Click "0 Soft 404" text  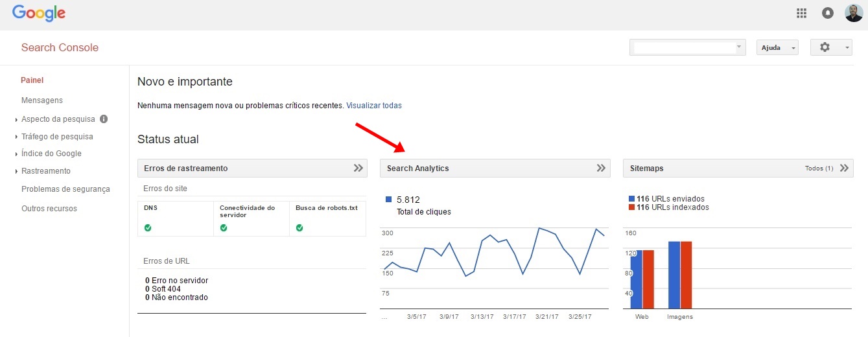click(x=163, y=289)
